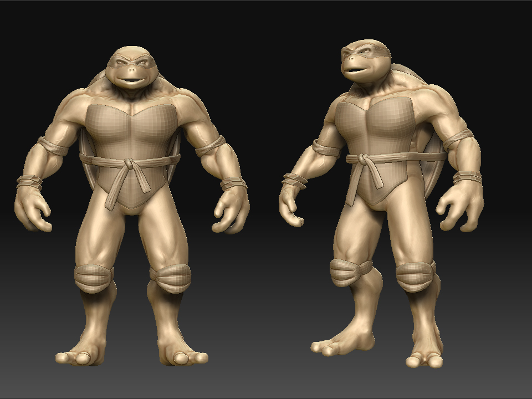Select the head of the front-facing turtle model
Screen dimensions: 532x399
[132, 68]
